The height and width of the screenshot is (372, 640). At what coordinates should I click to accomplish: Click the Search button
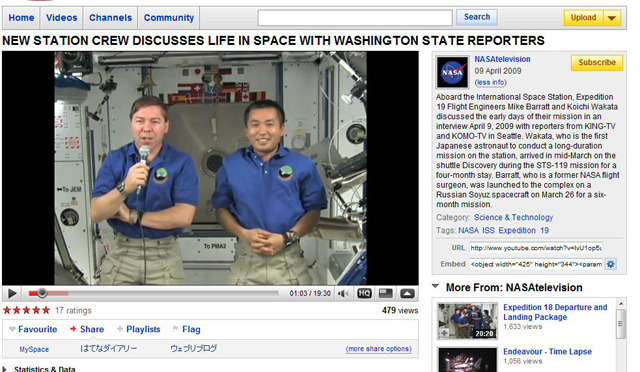tap(477, 17)
